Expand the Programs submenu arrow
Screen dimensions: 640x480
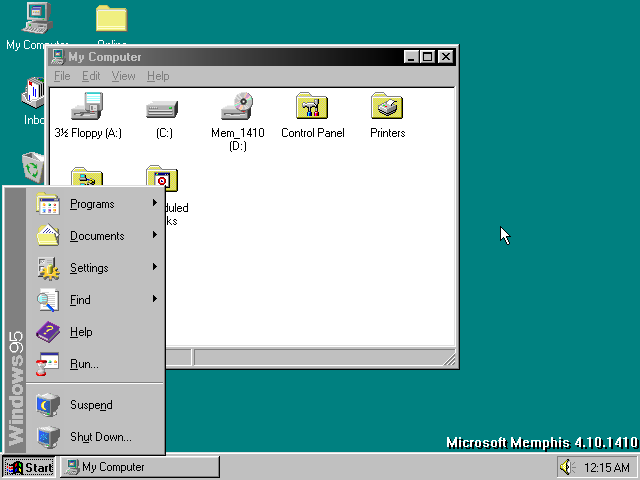point(155,202)
